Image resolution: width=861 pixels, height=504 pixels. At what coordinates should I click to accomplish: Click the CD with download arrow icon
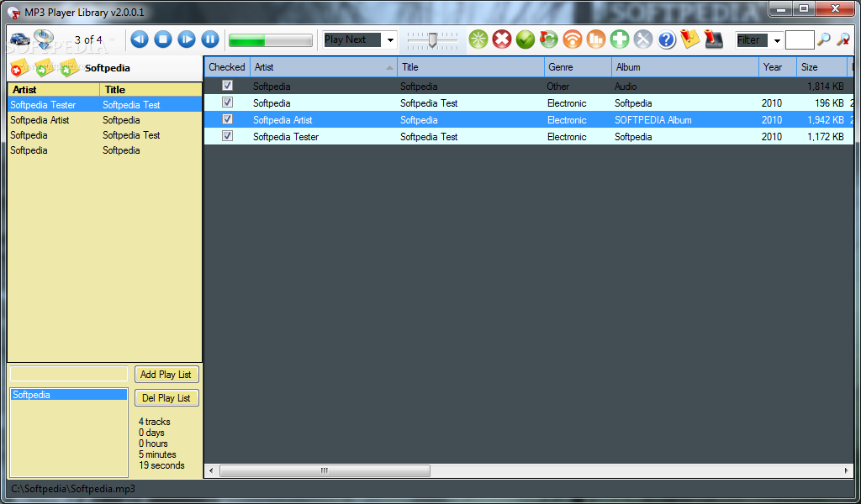[x=44, y=39]
